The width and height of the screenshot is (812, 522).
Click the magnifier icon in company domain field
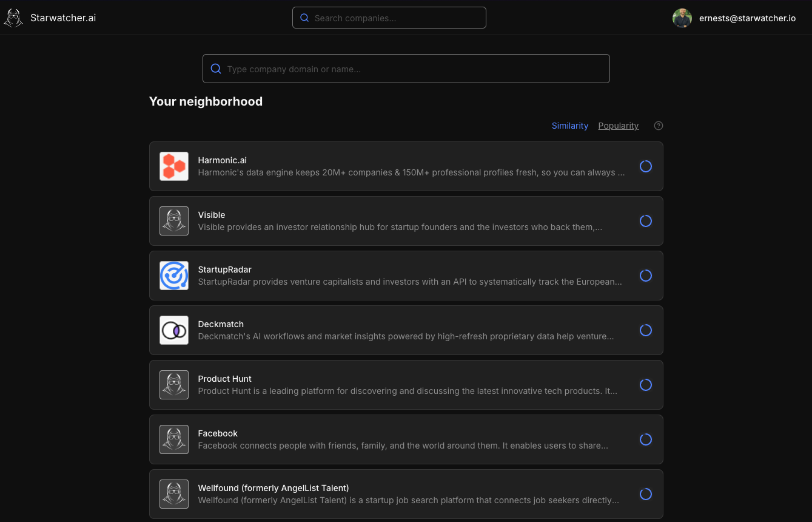click(x=216, y=69)
